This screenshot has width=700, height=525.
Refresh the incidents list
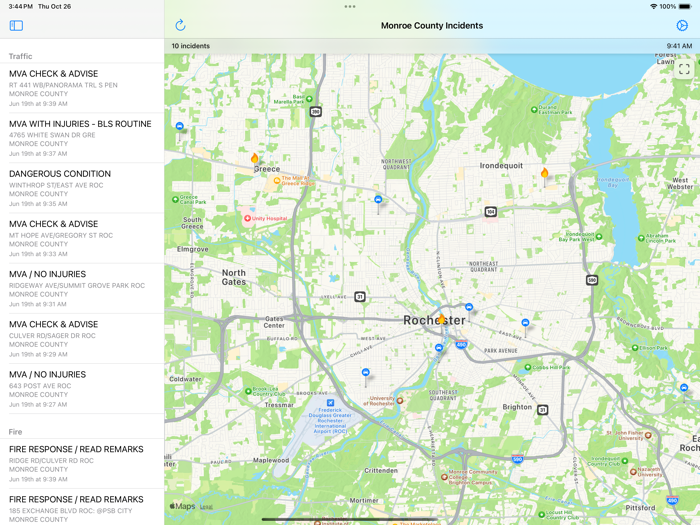[180, 25]
